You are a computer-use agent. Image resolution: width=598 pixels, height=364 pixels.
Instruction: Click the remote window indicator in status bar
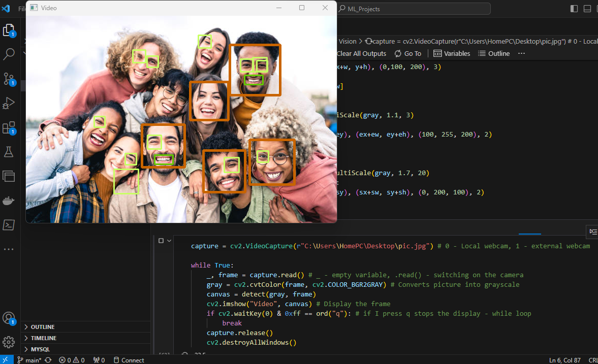pos(6,360)
